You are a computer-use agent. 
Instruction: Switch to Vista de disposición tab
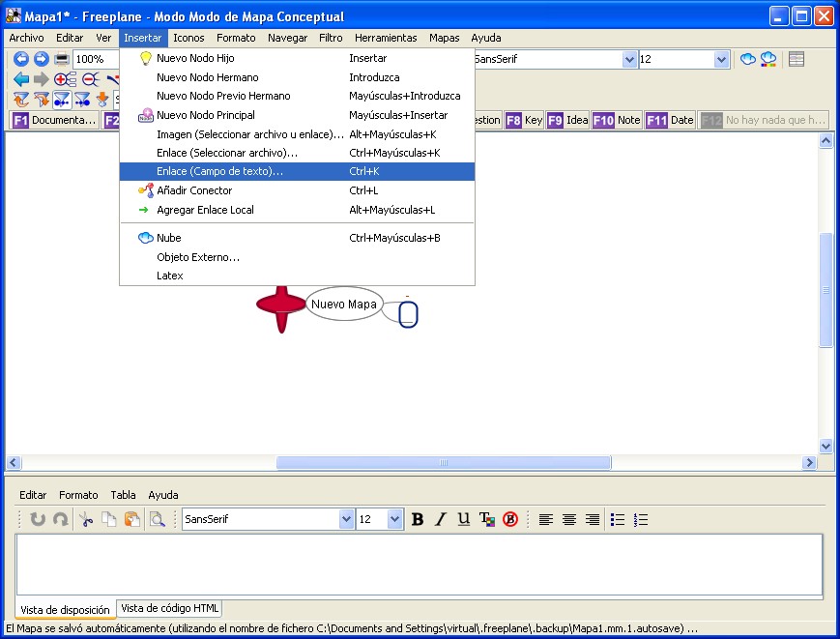[x=65, y=610]
